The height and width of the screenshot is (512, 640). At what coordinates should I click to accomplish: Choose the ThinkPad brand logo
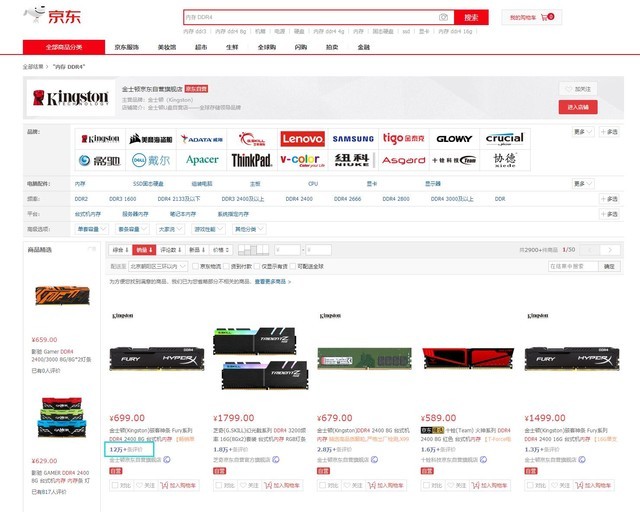pos(251,160)
